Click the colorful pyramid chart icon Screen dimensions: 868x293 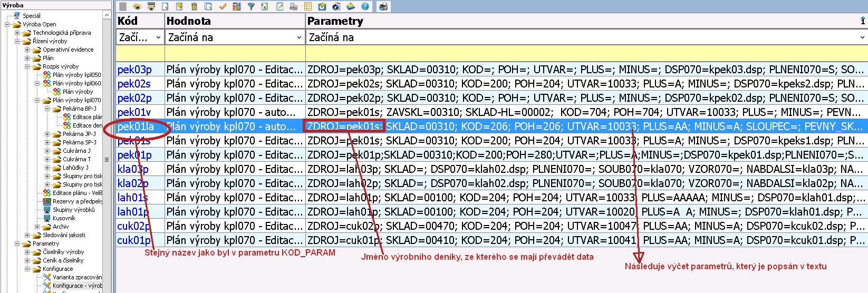[x=351, y=7]
